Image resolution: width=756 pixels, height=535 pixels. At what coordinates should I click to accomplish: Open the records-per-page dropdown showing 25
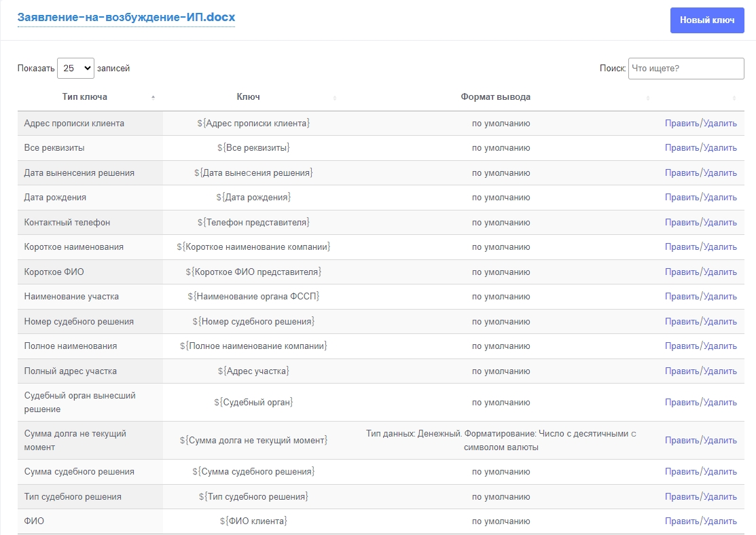coord(75,68)
